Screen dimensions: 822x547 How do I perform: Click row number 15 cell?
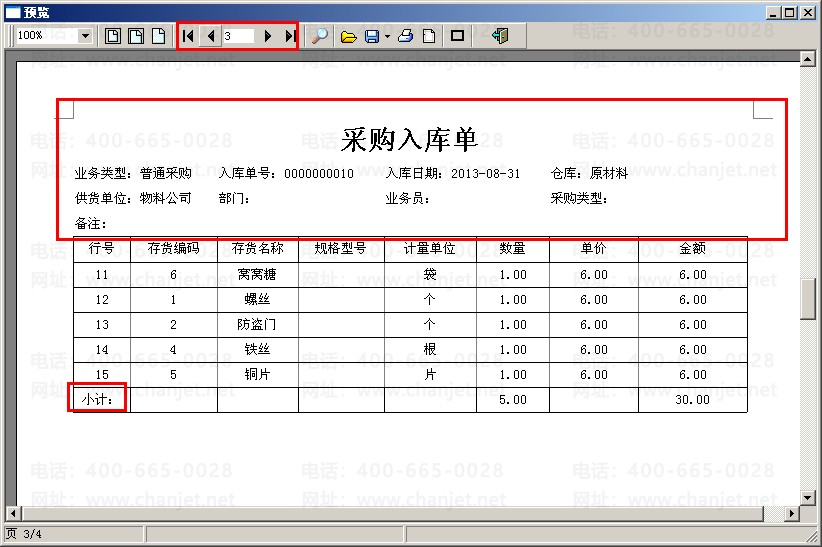point(102,375)
